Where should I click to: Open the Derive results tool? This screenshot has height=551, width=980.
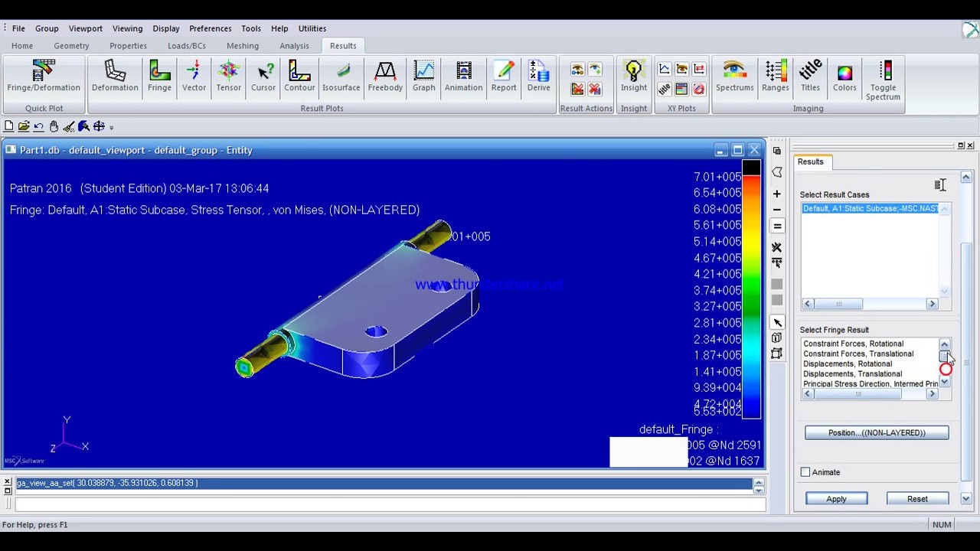tap(538, 77)
